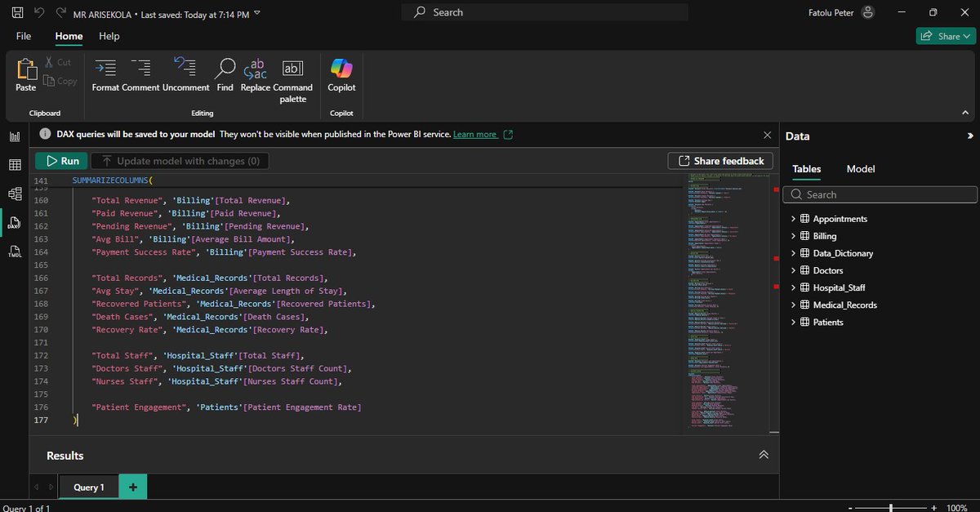Expand the Appointments table
The image size is (980, 512).
click(793, 219)
